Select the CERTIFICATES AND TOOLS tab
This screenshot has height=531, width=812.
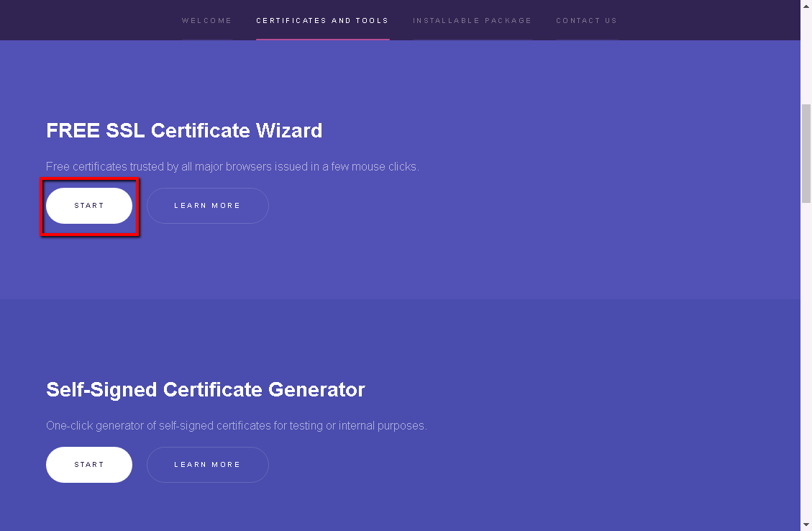[322, 21]
